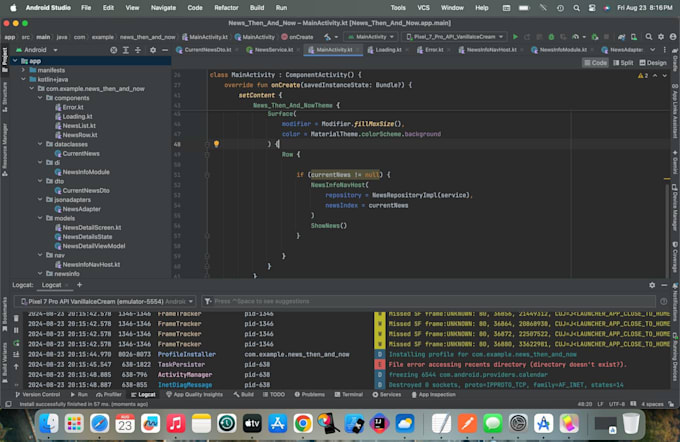Collapse the dataclasses folder
The height and width of the screenshot is (442, 680).
[40, 144]
